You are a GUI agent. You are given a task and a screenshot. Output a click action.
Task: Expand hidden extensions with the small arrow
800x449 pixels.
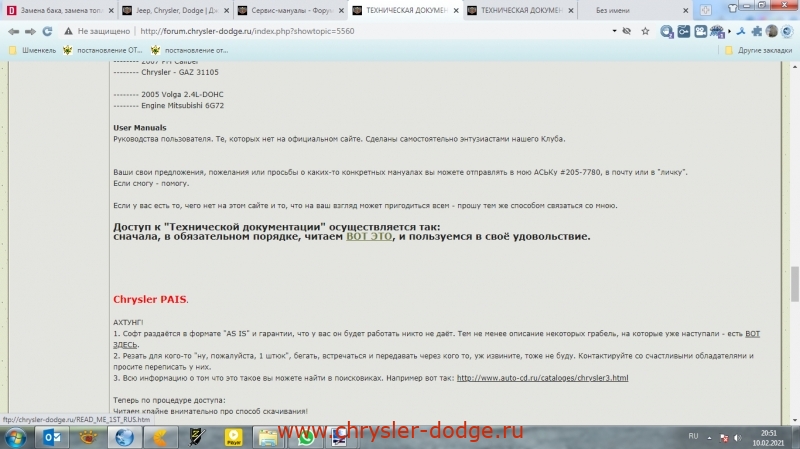pos(729,32)
